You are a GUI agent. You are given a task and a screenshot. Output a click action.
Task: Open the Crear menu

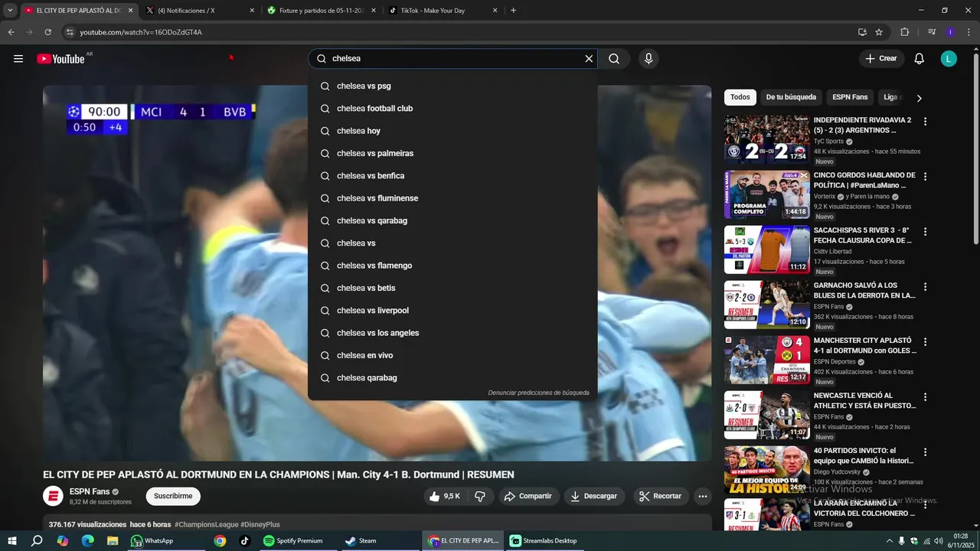(x=881, y=59)
